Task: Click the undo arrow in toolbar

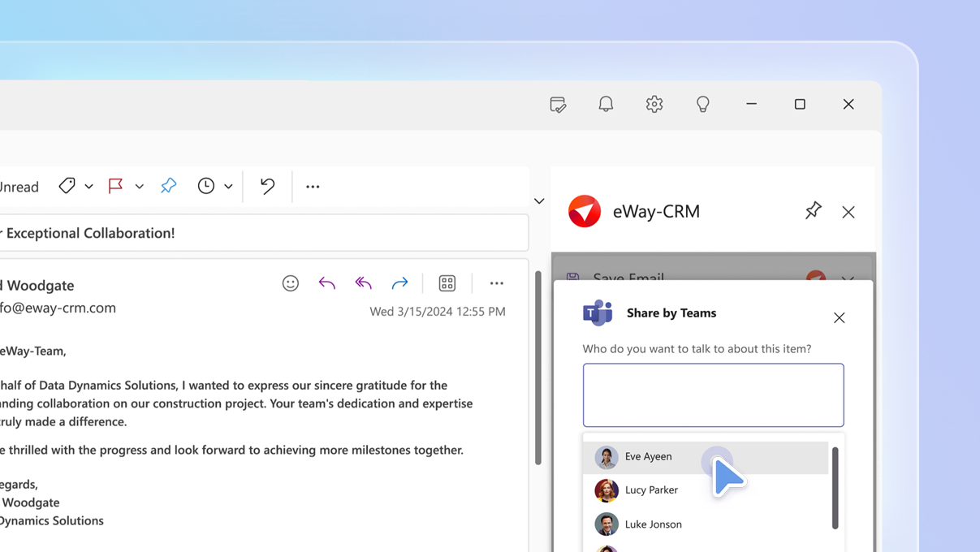Action: (x=267, y=186)
